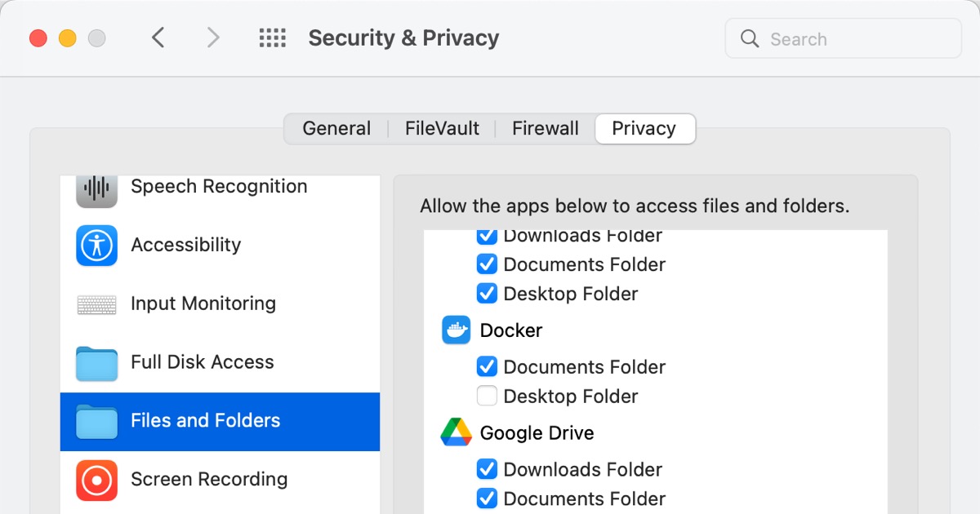Switch to the Firewall tab

tap(545, 129)
